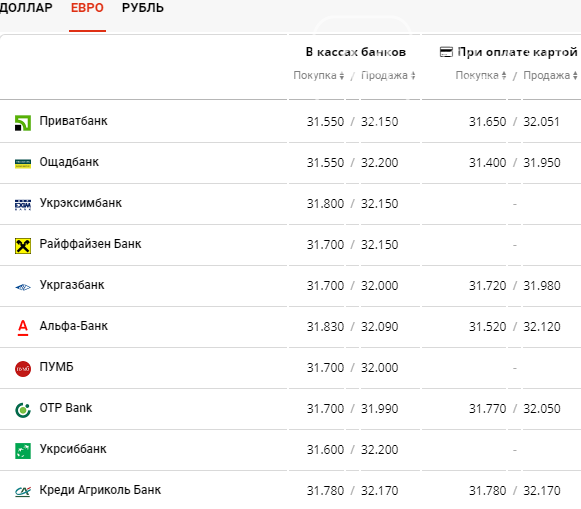Sort by card payment Продажа column
The image size is (581, 509).
(x=550, y=76)
